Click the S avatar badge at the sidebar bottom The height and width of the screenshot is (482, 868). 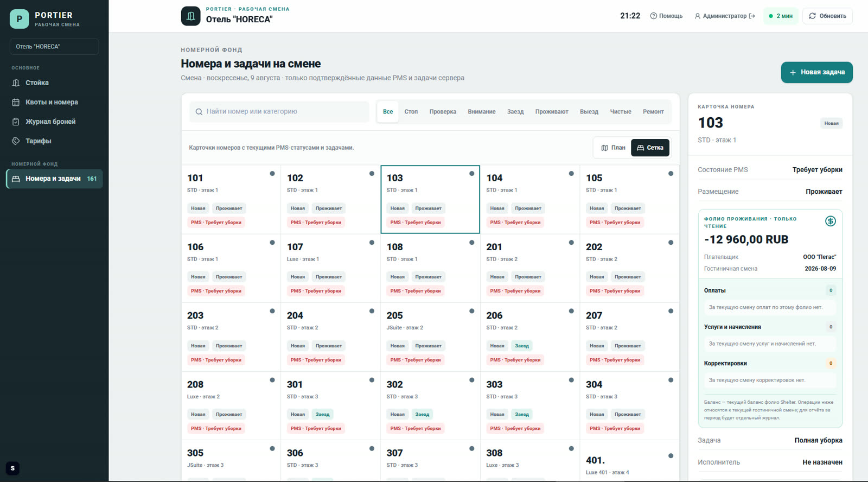point(12,468)
